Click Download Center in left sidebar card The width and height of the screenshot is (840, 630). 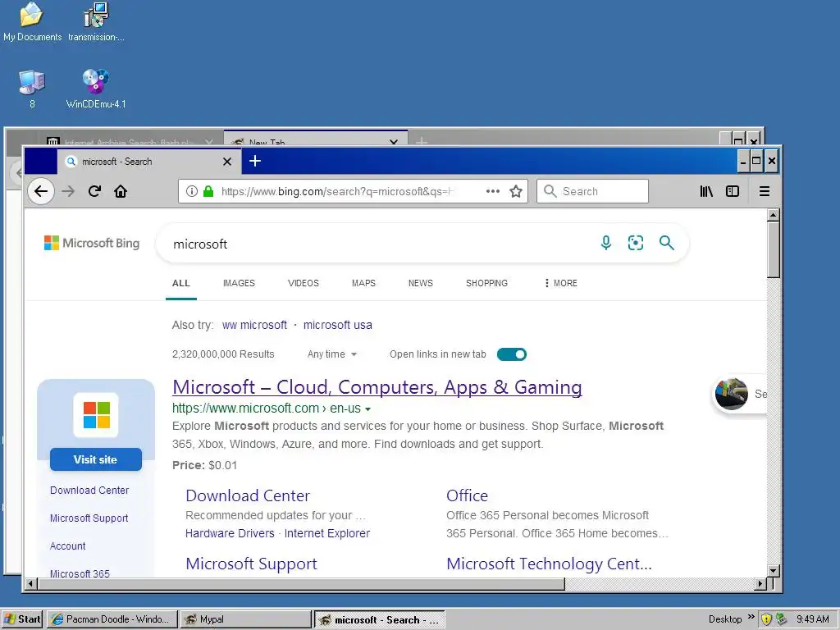(89, 491)
